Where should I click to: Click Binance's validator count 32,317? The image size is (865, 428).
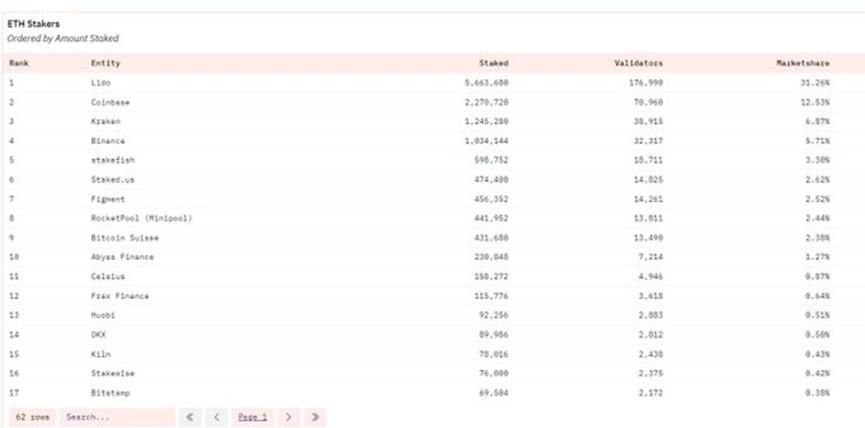(648, 141)
